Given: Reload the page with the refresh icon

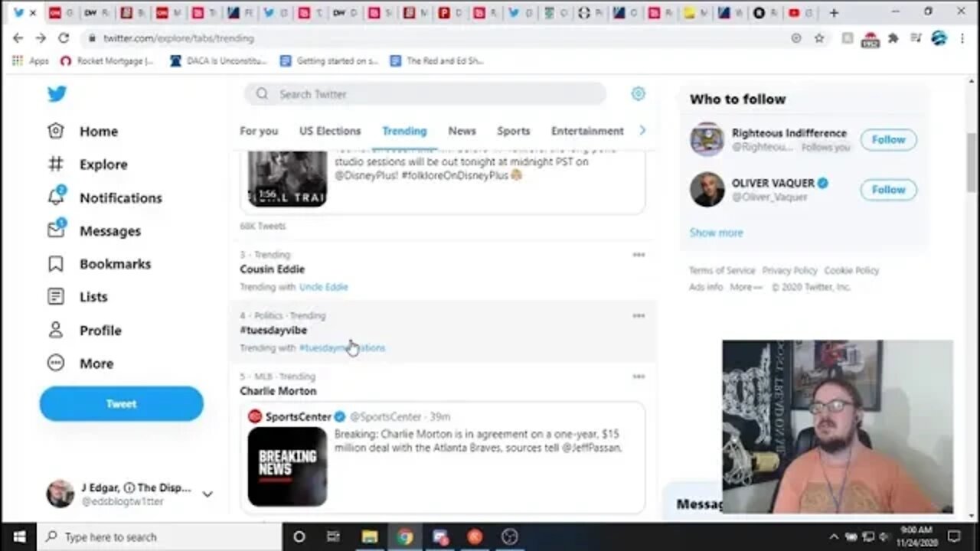Looking at the screenshot, I should pyautogui.click(x=64, y=37).
